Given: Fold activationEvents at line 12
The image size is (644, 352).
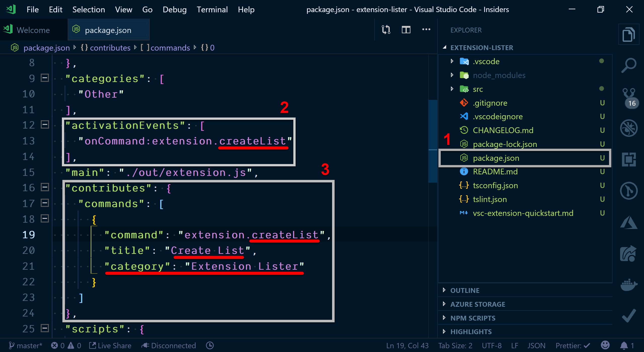Looking at the screenshot, I should 45,125.
